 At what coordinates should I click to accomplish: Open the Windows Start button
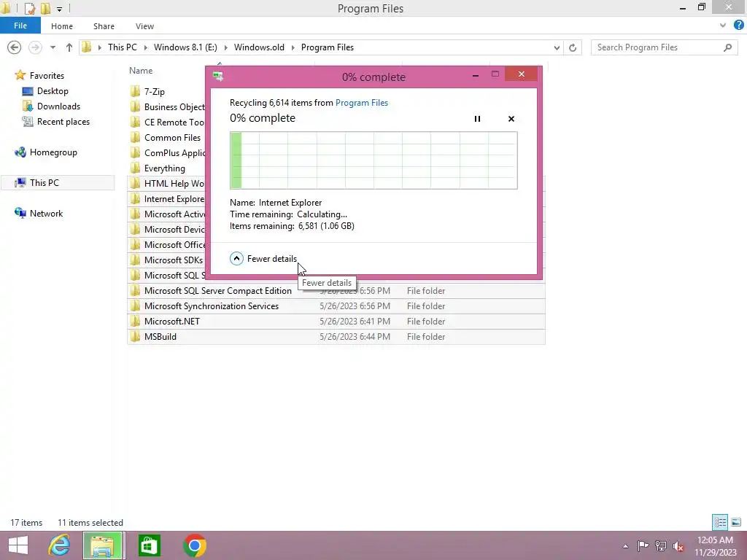[18, 545]
